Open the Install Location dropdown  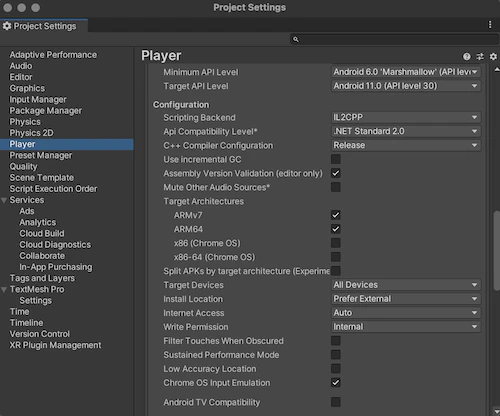pyautogui.click(x=406, y=299)
